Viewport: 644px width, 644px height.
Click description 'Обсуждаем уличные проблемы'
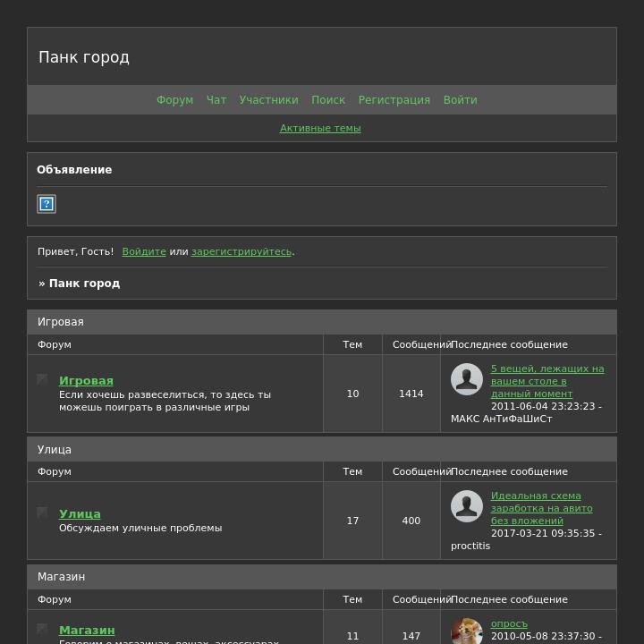140,528
